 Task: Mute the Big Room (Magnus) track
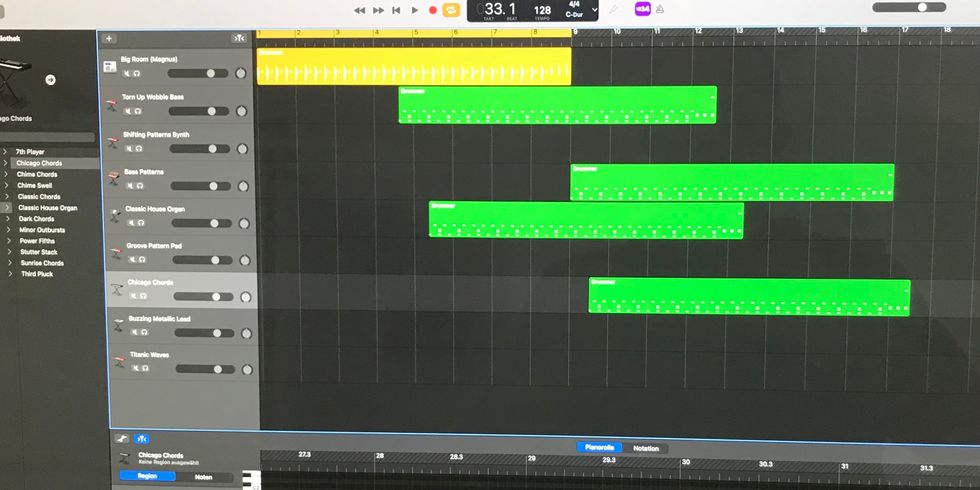tap(128, 73)
